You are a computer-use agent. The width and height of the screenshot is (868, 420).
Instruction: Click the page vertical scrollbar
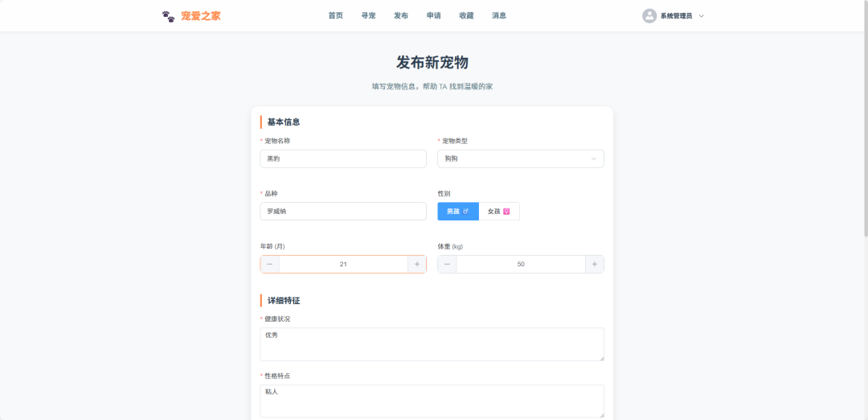point(866,118)
